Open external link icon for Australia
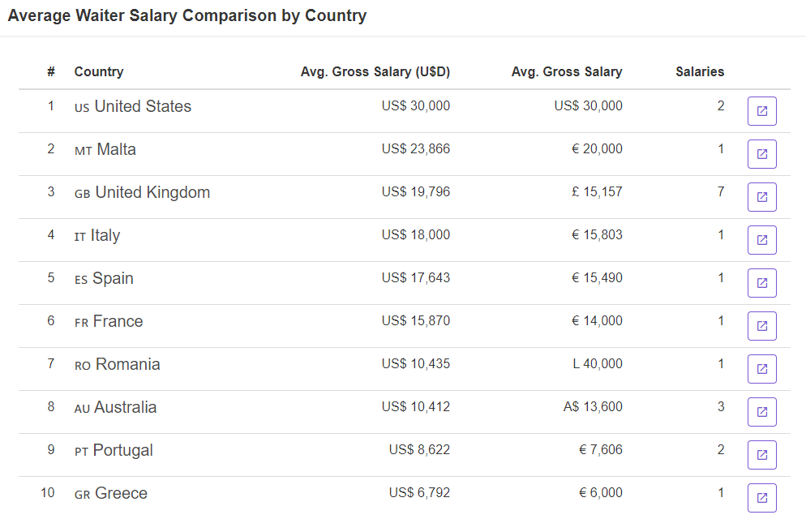 click(x=761, y=412)
